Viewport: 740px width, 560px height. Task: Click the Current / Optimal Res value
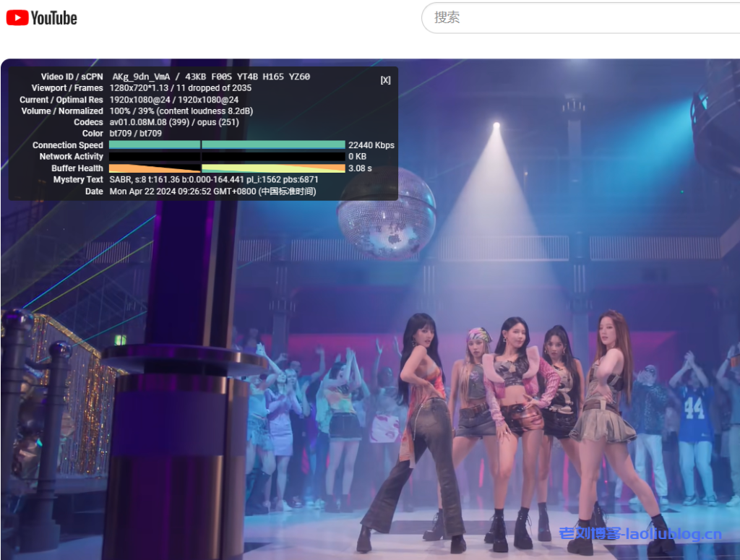pos(174,100)
